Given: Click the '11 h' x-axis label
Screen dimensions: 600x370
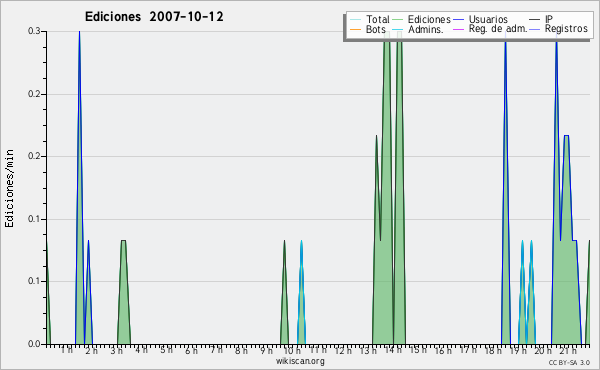Looking at the screenshot, I should click(318, 350).
